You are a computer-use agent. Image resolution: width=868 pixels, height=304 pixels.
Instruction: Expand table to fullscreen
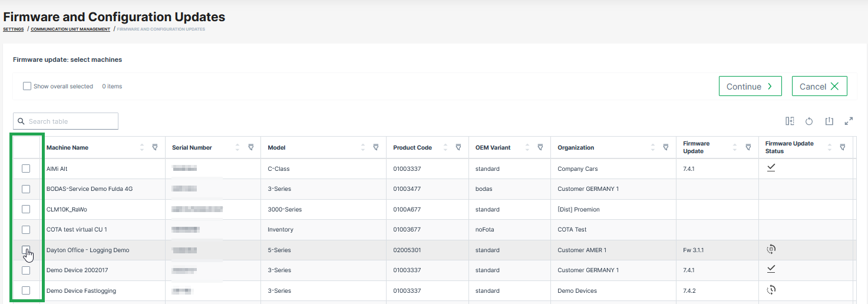(849, 121)
